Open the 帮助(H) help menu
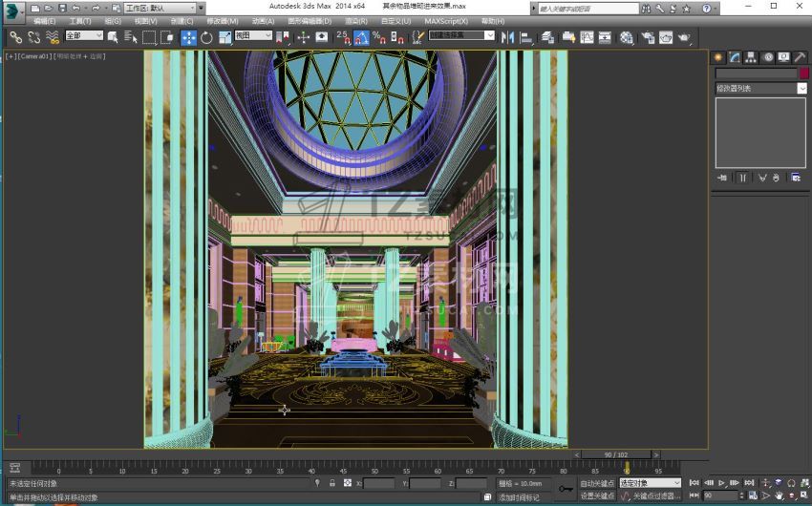The image size is (812, 506). click(493, 21)
